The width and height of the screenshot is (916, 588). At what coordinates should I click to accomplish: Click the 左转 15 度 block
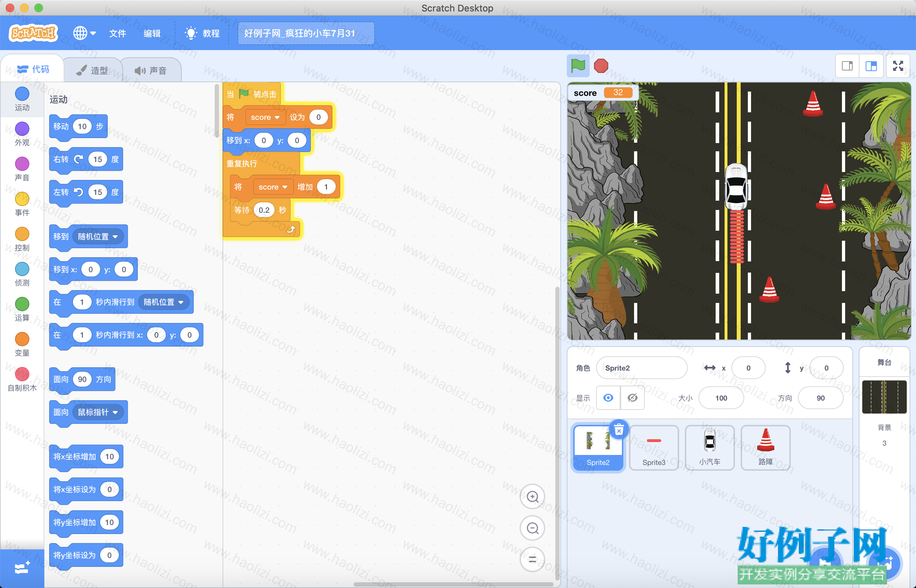click(x=86, y=192)
